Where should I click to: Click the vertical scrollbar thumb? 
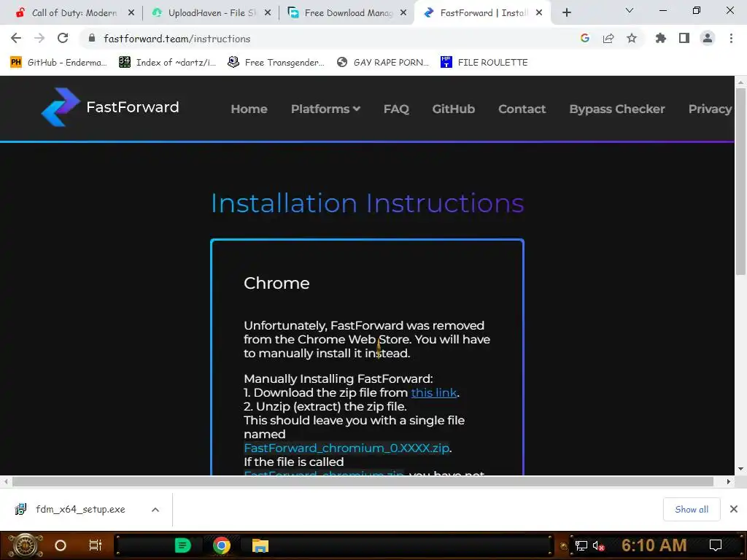coord(740,182)
